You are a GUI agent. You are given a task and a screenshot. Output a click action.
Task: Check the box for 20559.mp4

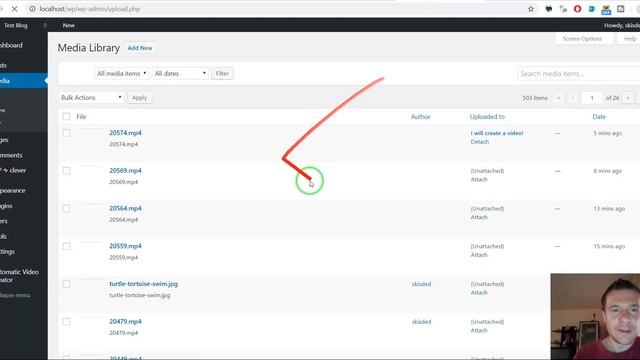66,246
